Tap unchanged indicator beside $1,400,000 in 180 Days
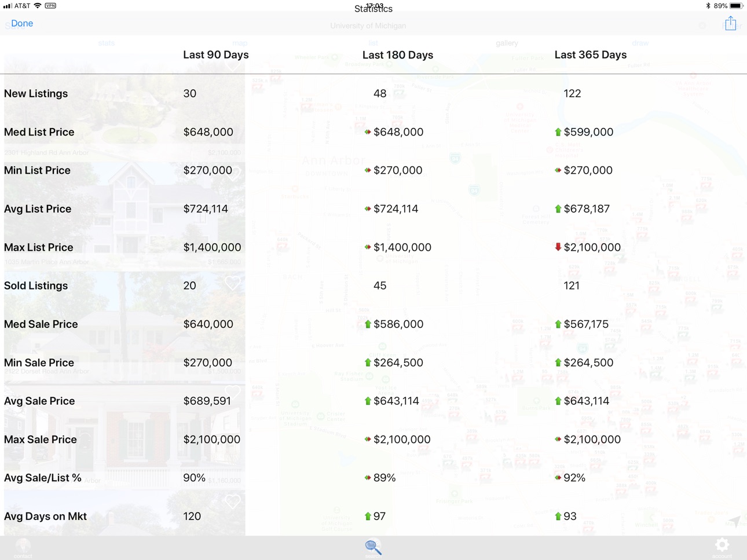747x560 pixels. [x=368, y=247]
